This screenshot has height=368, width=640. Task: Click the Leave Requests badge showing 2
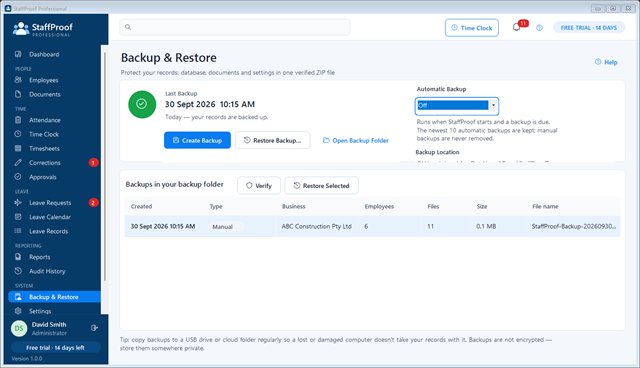(x=93, y=203)
